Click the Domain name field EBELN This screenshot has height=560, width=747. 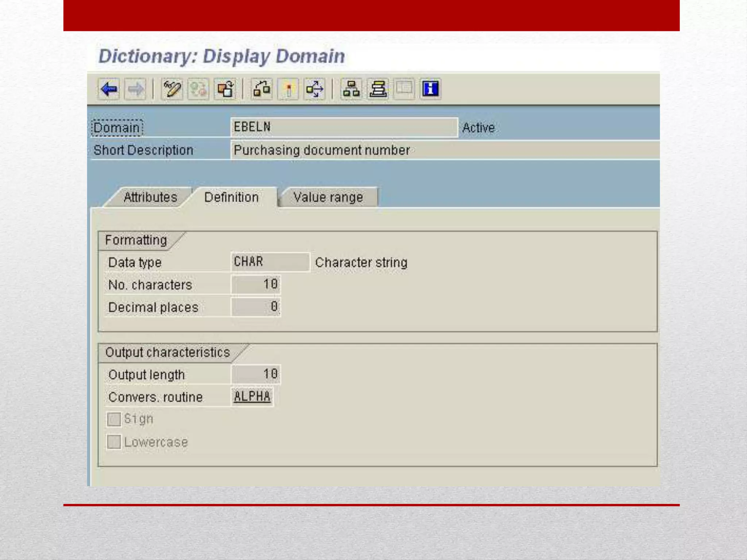tap(344, 127)
